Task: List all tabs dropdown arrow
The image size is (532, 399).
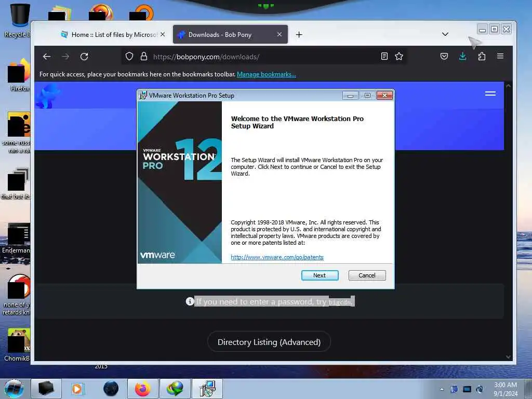Action: (x=445, y=34)
